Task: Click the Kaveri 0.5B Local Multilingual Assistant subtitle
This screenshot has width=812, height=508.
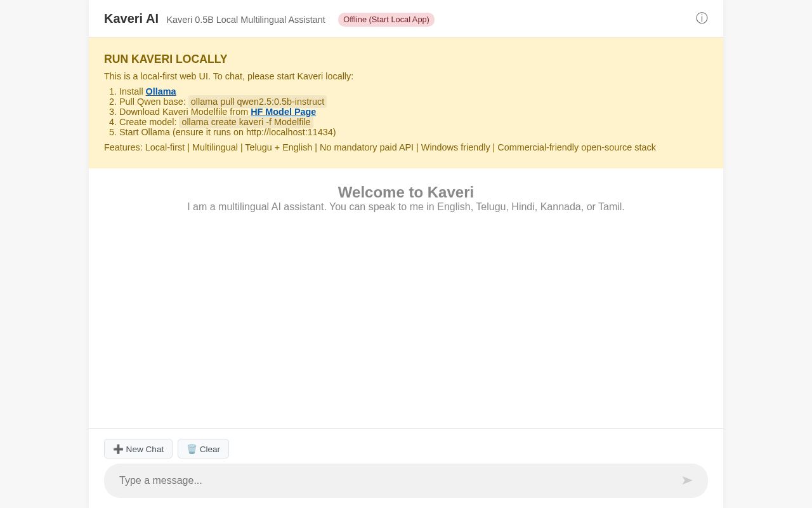Action: tap(246, 20)
